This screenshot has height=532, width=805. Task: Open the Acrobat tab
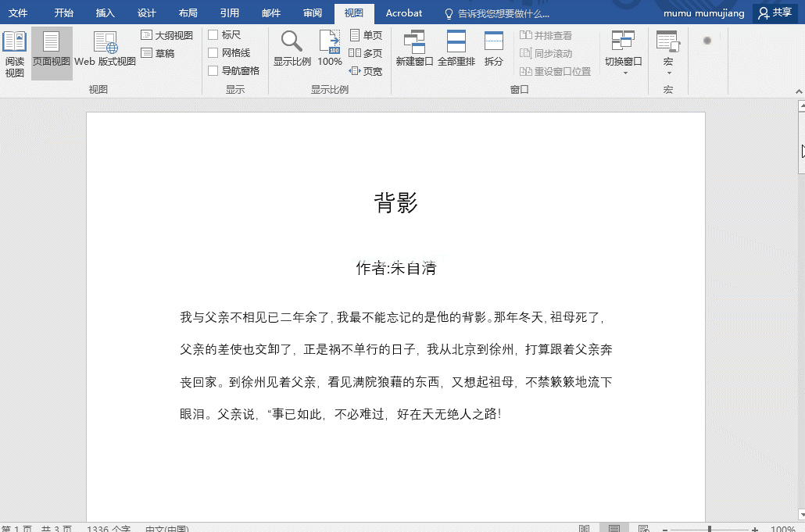tap(404, 12)
